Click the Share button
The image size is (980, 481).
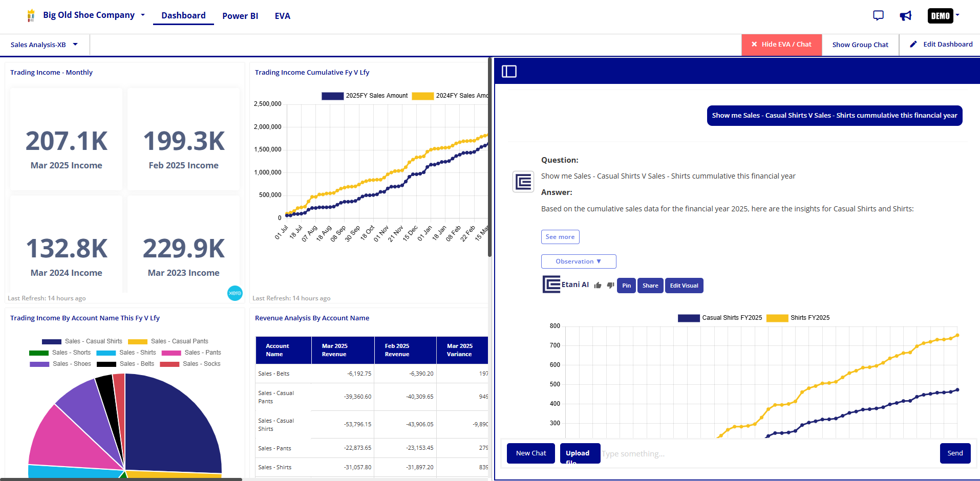(650, 286)
